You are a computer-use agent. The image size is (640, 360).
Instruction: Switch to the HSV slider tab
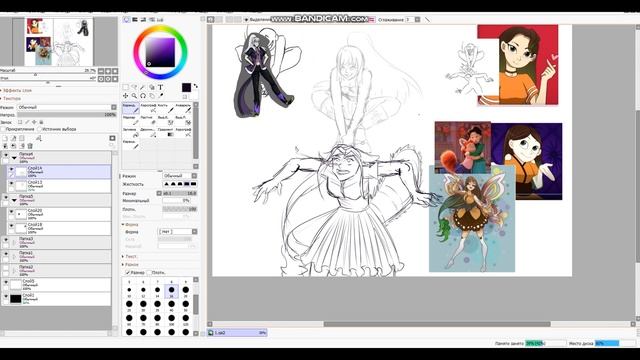pos(143,19)
